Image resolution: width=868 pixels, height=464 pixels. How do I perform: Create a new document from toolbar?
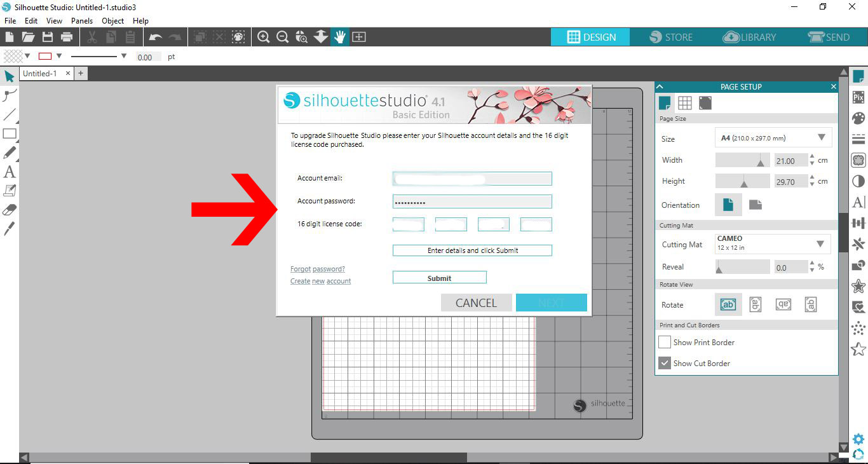(x=10, y=37)
